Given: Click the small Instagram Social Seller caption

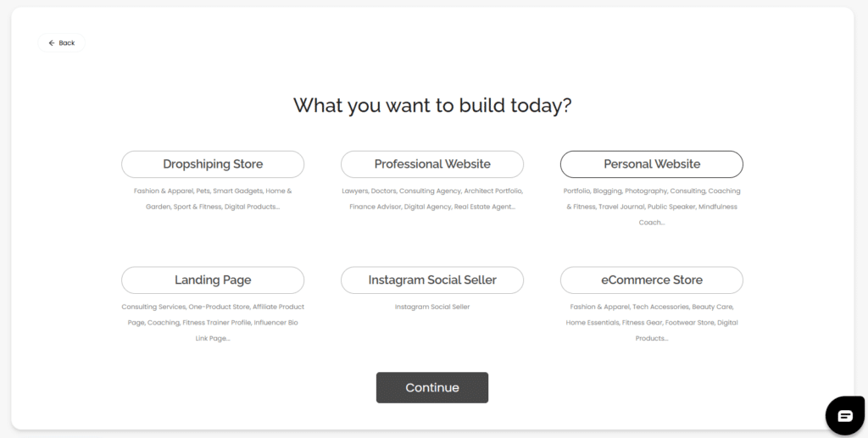Looking at the screenshot, I should pyautogui.click(x=432, y=307).
